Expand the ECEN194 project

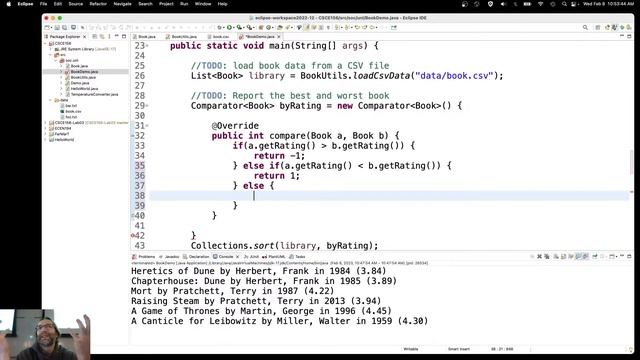(x=46, y=128)
